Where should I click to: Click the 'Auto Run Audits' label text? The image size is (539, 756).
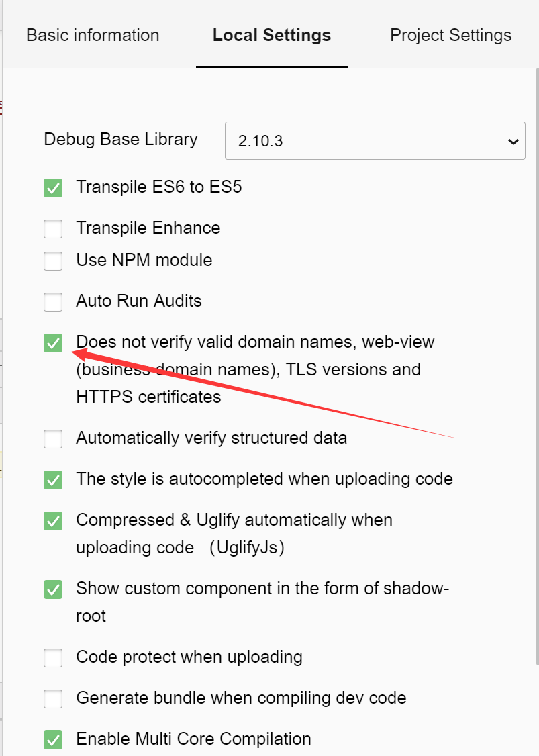pyautogui.click(x=139, y=301)
